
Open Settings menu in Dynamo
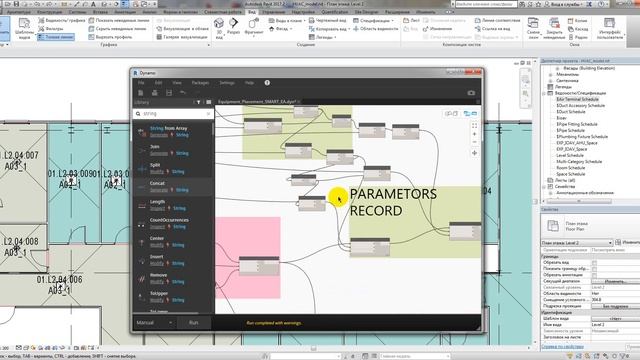point(227,83)
